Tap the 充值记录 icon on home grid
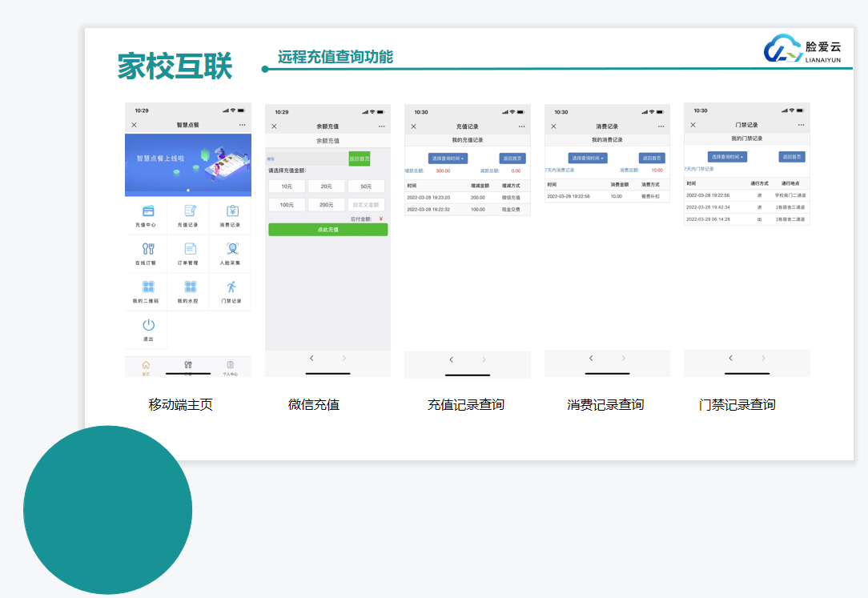This screenshot has height=598, width=868. tap(190, 211)
